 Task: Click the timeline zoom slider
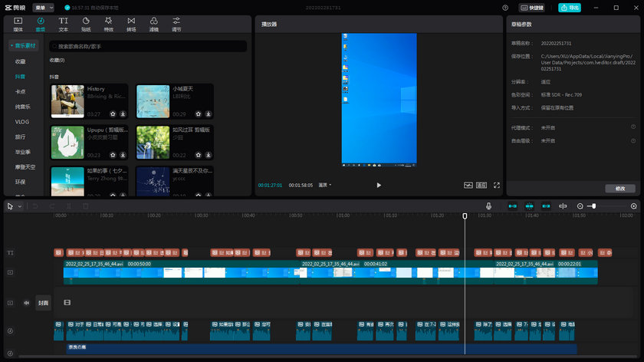tap(593, 206)
